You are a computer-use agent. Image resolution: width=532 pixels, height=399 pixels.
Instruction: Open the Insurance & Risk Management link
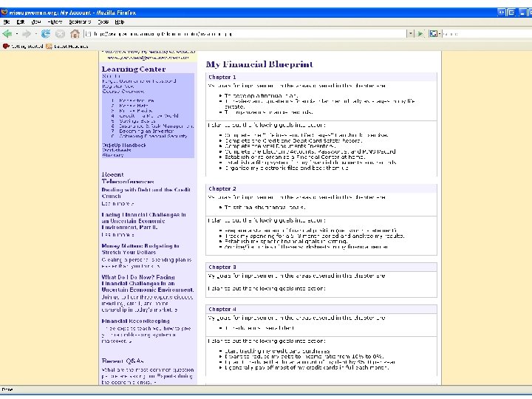(157, 126)
